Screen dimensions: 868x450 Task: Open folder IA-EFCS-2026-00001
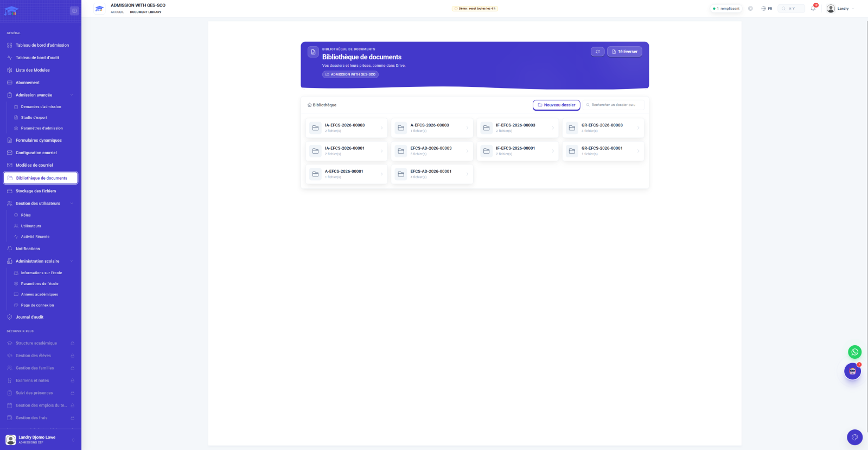[347, 151]
